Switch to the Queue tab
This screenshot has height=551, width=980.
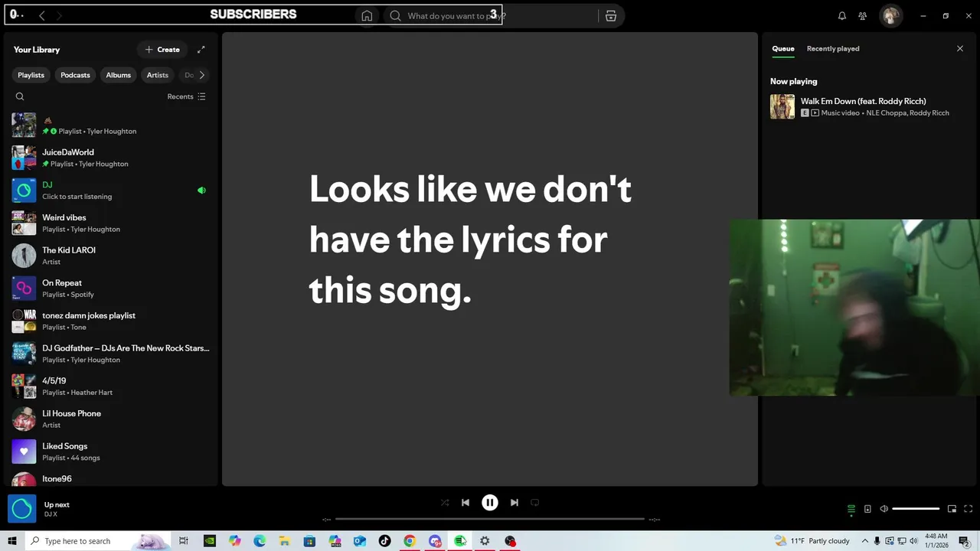782,49
